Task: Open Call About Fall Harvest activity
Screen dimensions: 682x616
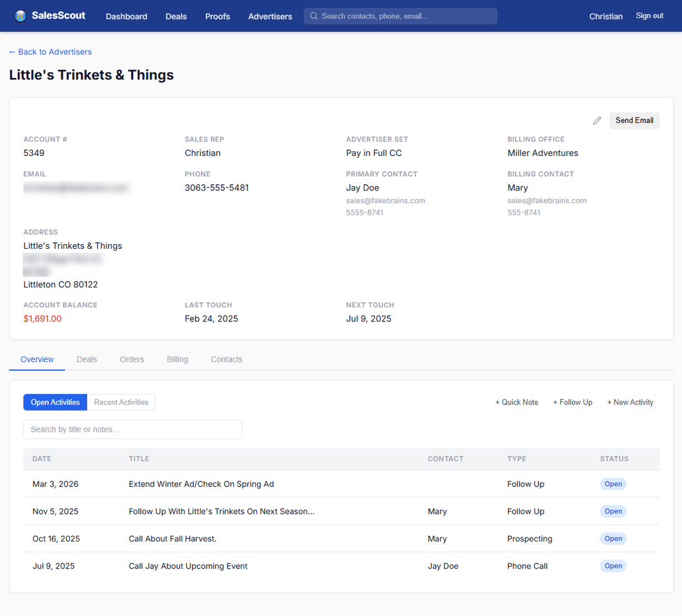Action: [172, 538]
